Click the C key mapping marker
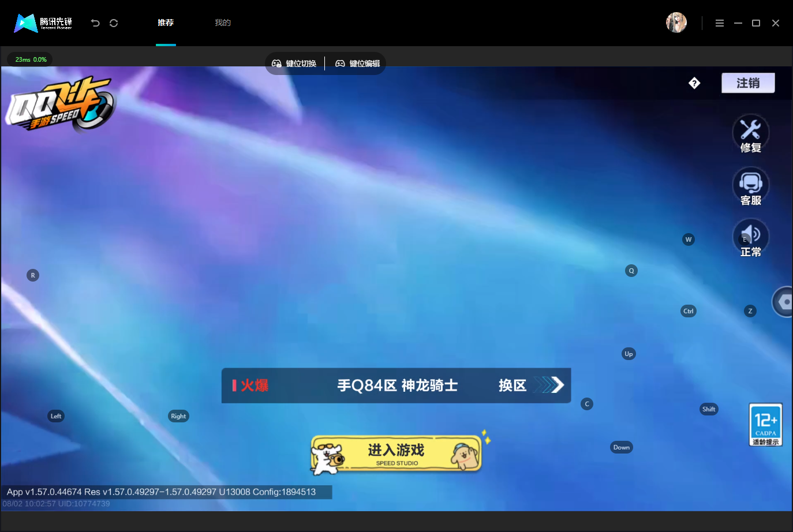 coord(587,404)
